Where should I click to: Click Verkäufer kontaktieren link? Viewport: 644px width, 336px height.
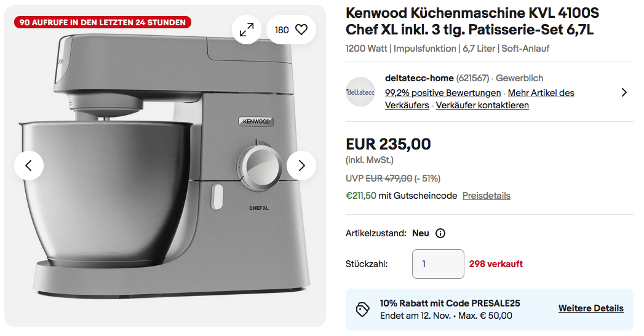pos(482,105)
